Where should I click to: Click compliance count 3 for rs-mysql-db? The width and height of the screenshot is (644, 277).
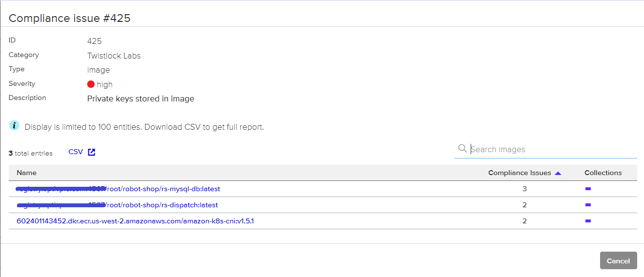point(524,189)
